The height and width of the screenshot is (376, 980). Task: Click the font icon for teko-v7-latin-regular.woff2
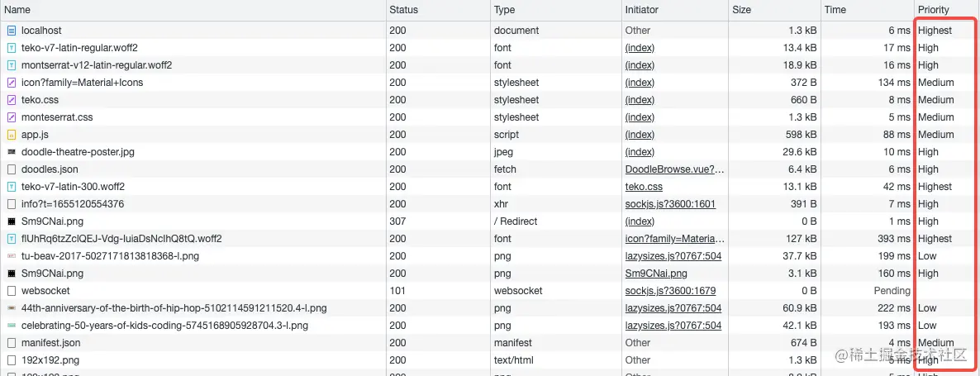pos(12,48)
